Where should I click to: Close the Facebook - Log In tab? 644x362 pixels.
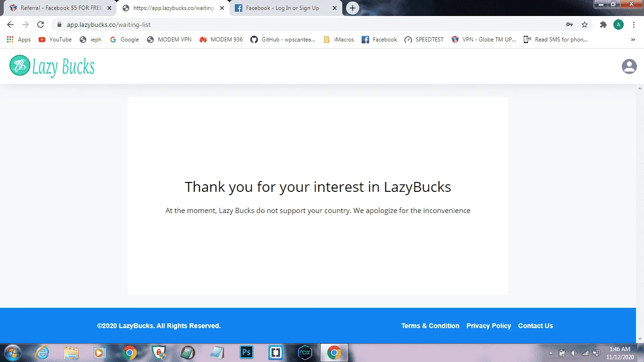pyautogui.click(x=334, y=8)
